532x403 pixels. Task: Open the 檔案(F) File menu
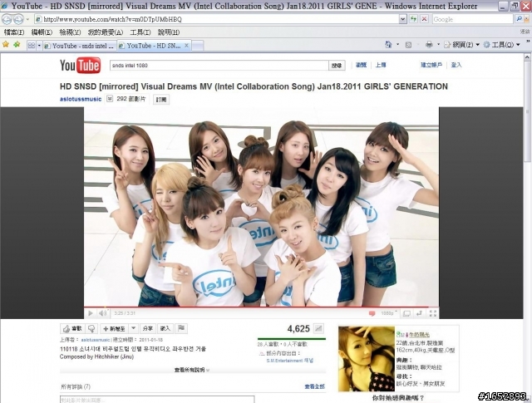14,32
